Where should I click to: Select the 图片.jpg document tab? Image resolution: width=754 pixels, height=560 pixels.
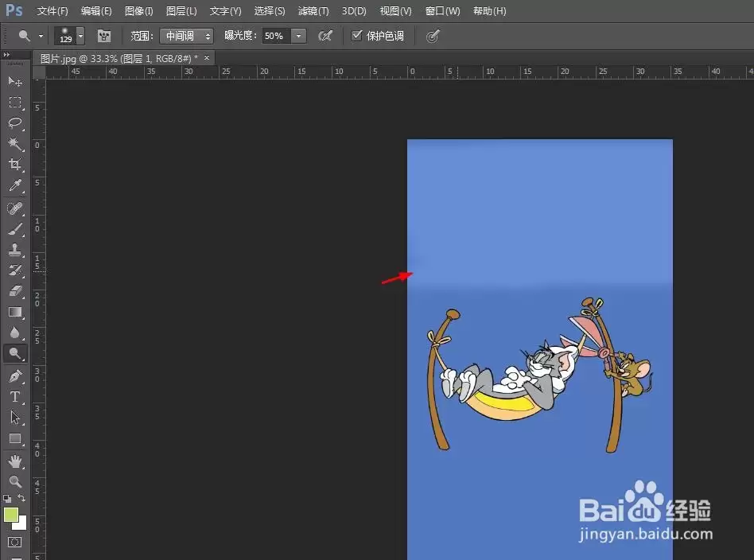(x=119, y=58)
